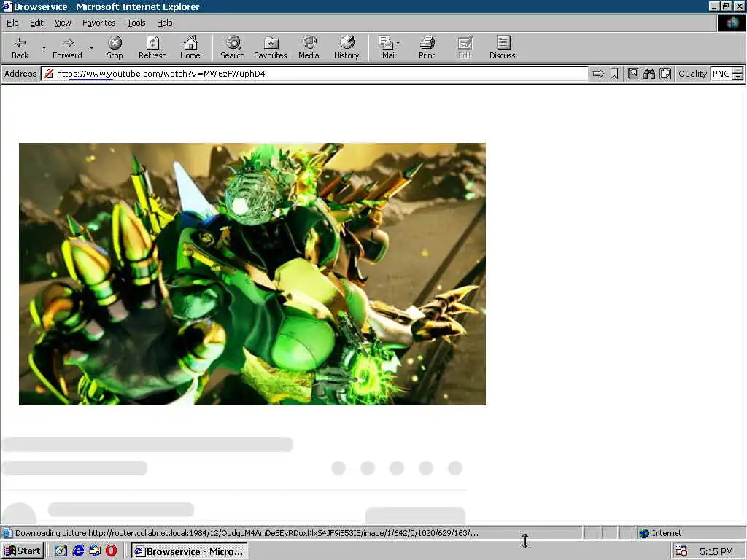Screen dimensions: 747x560
Task: Click the Back toolbar button
Action: (x=20, y=47)
